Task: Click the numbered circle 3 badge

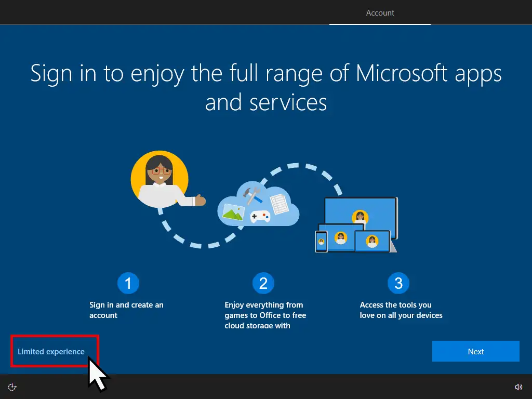Action: coord(398,283)
